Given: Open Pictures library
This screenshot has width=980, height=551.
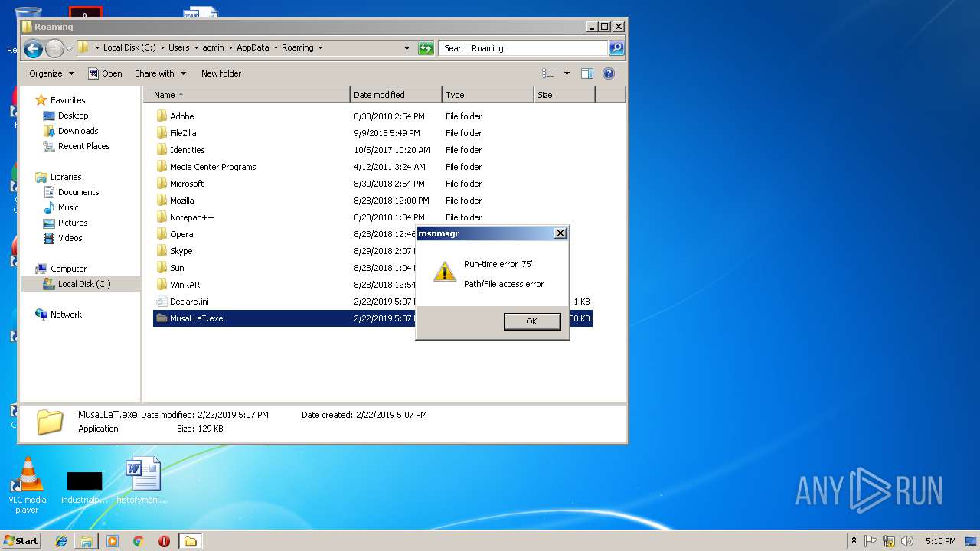Looking at the screenshot, I should (x=73, y=223).
